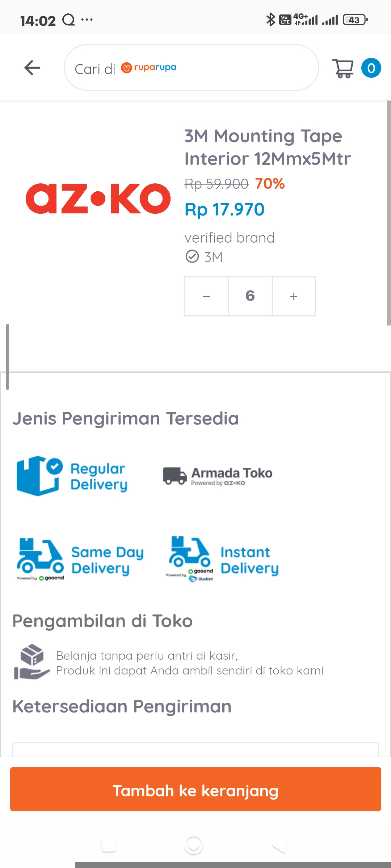The width and height of the screenshot is (391, 868).
Task: Tap Android recent apps square button
Action: [109, 845]
